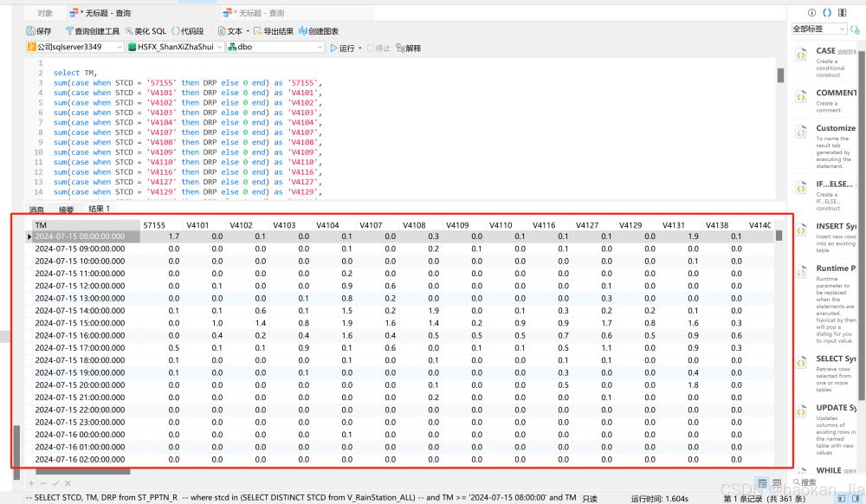This screenshot has height=504, width=866.
Task: Click 美化 SQL to beautify the query
Action: [145, 31]
